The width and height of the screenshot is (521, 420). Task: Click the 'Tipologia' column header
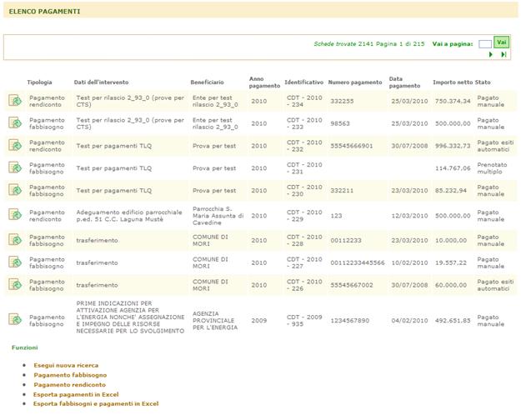tap(39, 82)
